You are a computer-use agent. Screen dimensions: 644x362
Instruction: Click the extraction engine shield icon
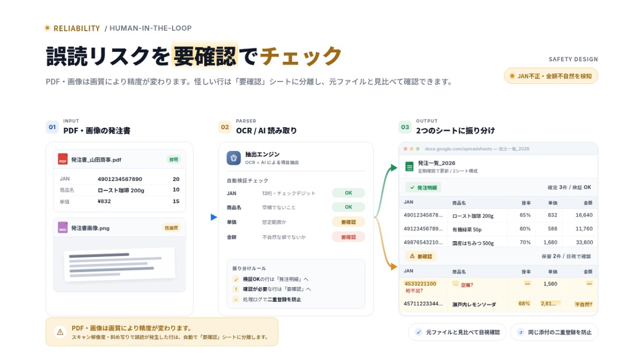click(x=234, y=158)
